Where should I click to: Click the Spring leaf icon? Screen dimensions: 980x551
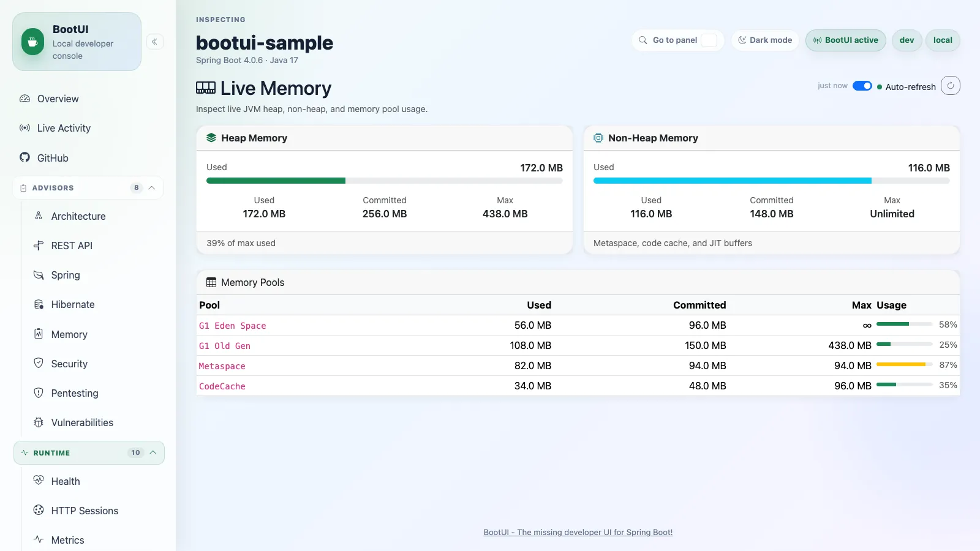39,275
